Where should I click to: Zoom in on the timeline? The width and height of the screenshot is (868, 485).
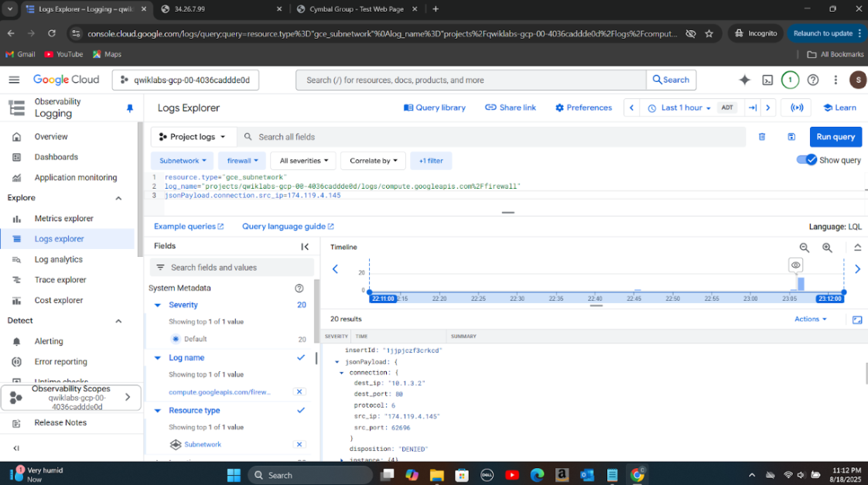click(x=827, y=248)
